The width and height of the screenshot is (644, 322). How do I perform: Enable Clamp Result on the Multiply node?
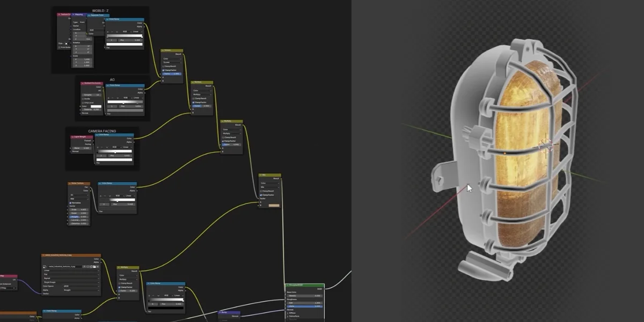click(193, 99)
